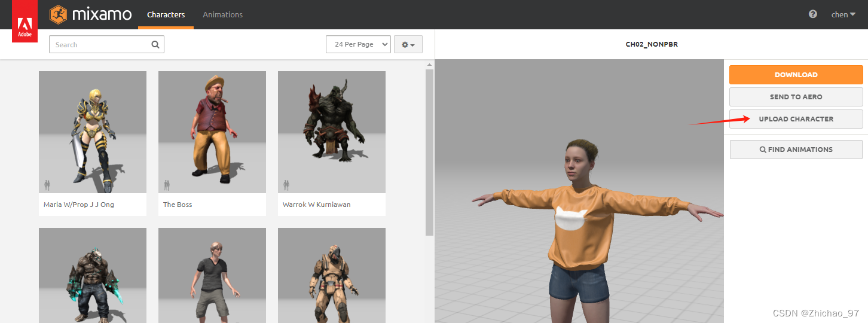Select the Warrok W Kurniawan thumbnail
Screen dimensions: 868x323
click(332, 132)
